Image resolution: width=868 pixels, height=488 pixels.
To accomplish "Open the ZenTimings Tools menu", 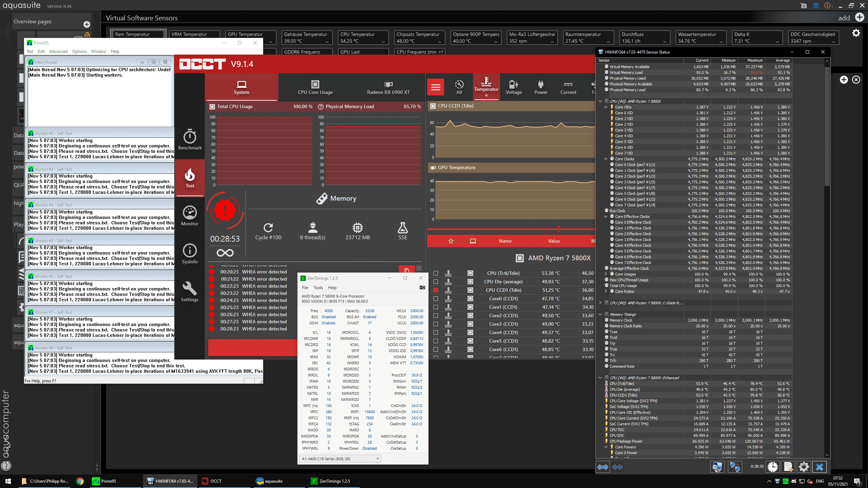I will click(318, 288).
